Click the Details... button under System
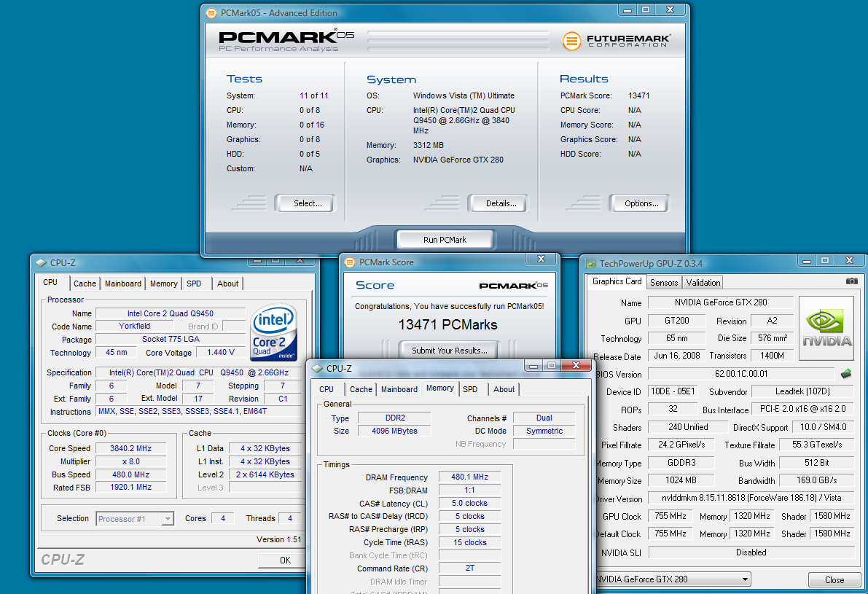Viewport: 868px width, 594px height. [x=499, y=203]
